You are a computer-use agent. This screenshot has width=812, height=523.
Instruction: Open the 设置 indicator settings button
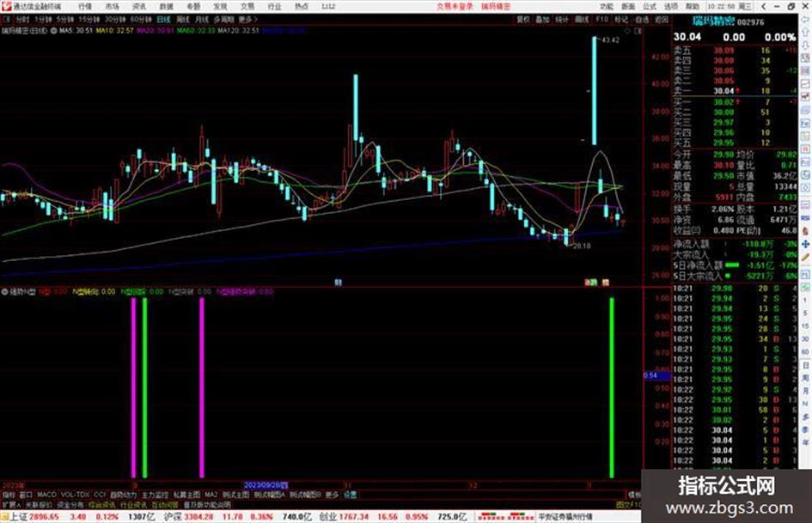tap(350, 495)
